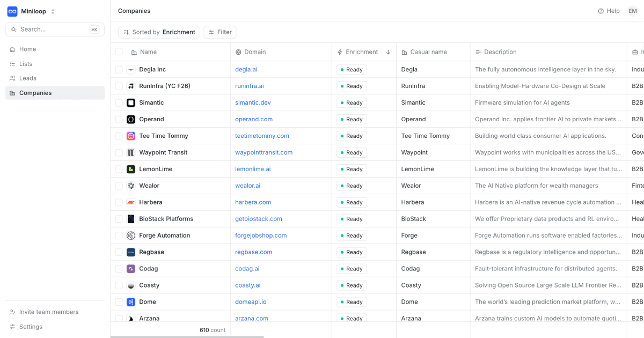Toggle the select-all header checkbox
644x338 pixels.
pos(119,52)
